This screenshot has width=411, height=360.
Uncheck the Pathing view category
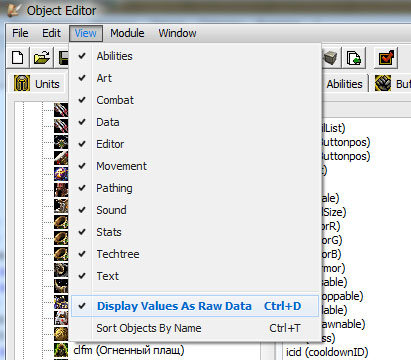point(195,188)
